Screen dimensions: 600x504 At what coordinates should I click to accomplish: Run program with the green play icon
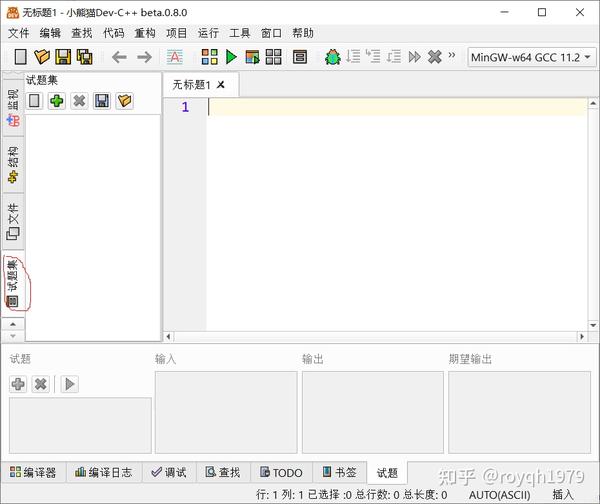[231, 57]
